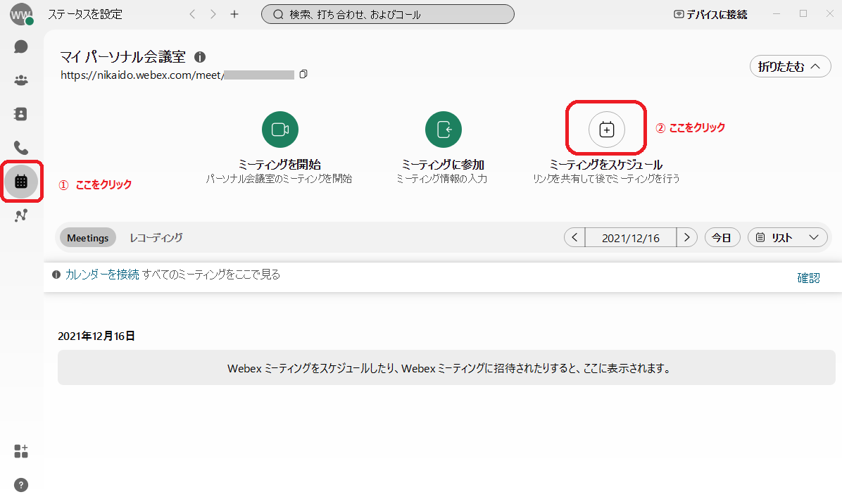Click the profile avatar at top left
The height and width of the screenshot is (504, 842).
point(21,15)
